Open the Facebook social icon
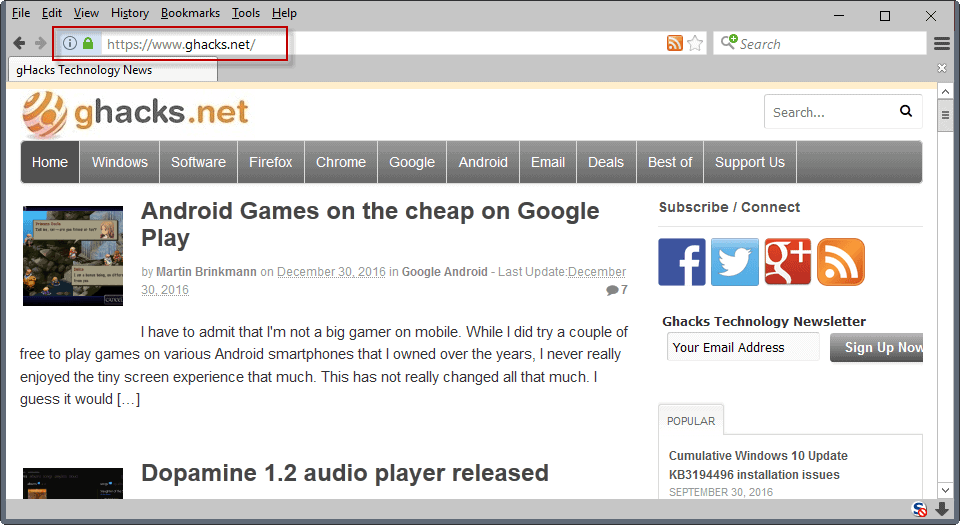 (x=682, y=262)
